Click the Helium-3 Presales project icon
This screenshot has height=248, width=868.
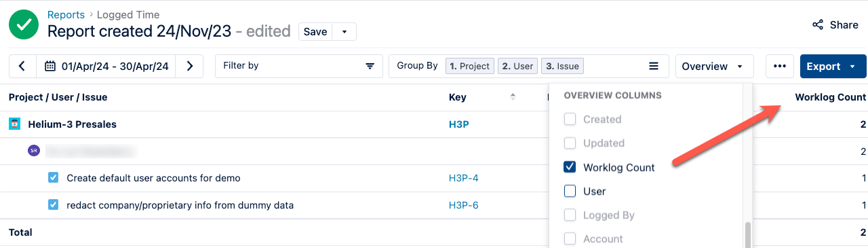point(14,124)
